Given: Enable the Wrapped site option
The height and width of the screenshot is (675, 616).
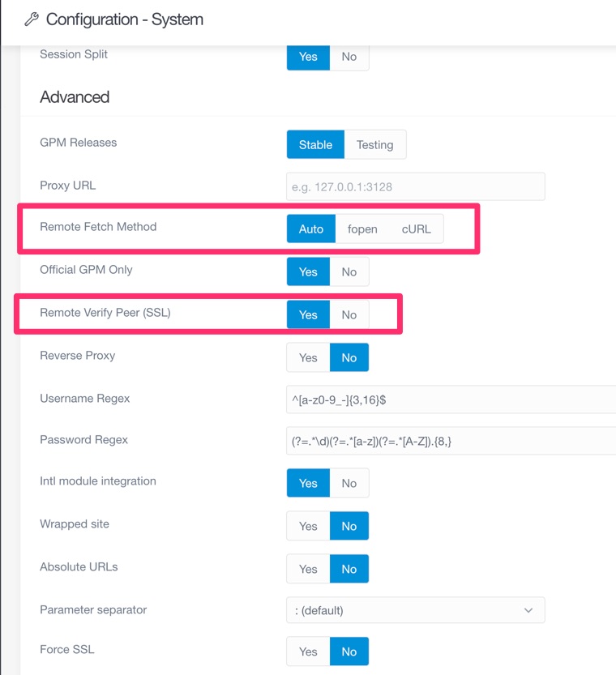Looking at the screenshot, I should pyautogui.click(x=307, y=525).
